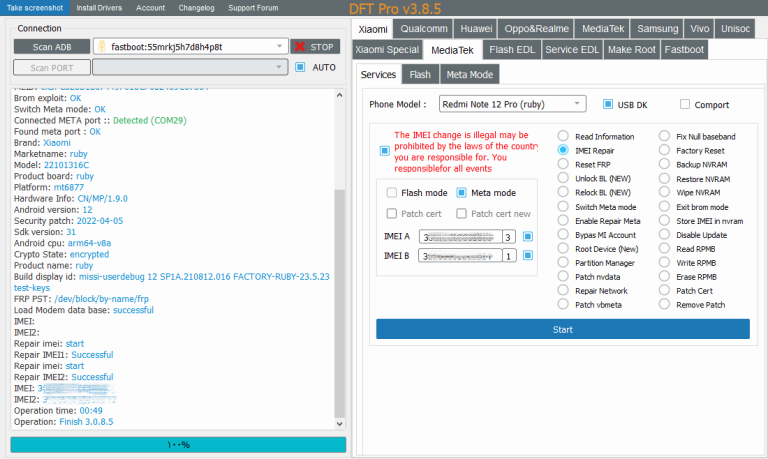Screen dimensions: 768x459
Task: Click the log scrollbar up arrow
Action: [x=339, y=95]
